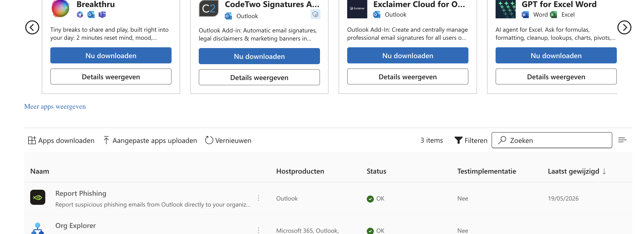The height and width of the screenshot is (234, 644).
Task: Click the Exclaimer app logo
Action: (357, 9)
